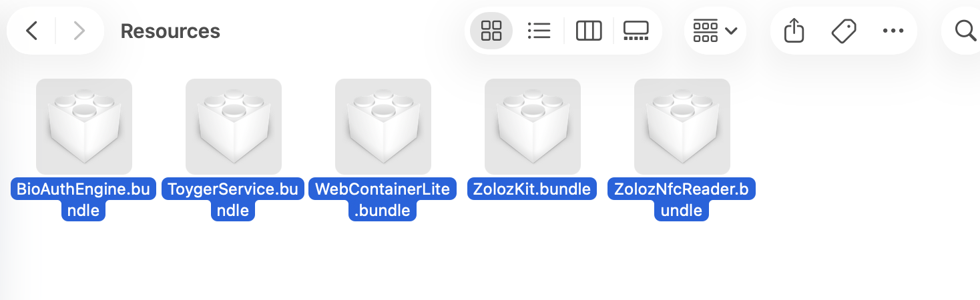Go forward to the next folder

click(x=79, y=31)
